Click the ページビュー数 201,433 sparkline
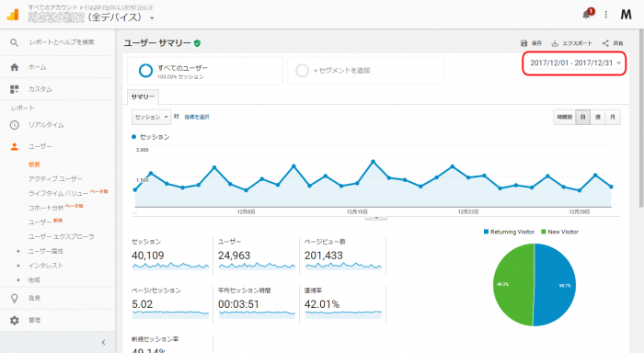The image size is (644, 353). point(343,266)
